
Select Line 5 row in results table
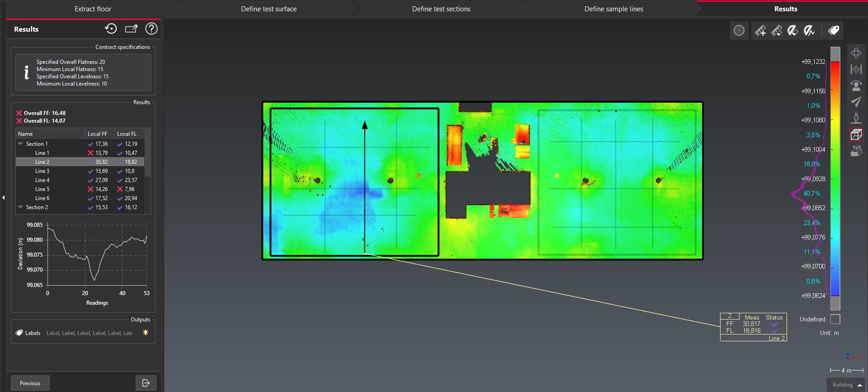click(x=43, y=189)
